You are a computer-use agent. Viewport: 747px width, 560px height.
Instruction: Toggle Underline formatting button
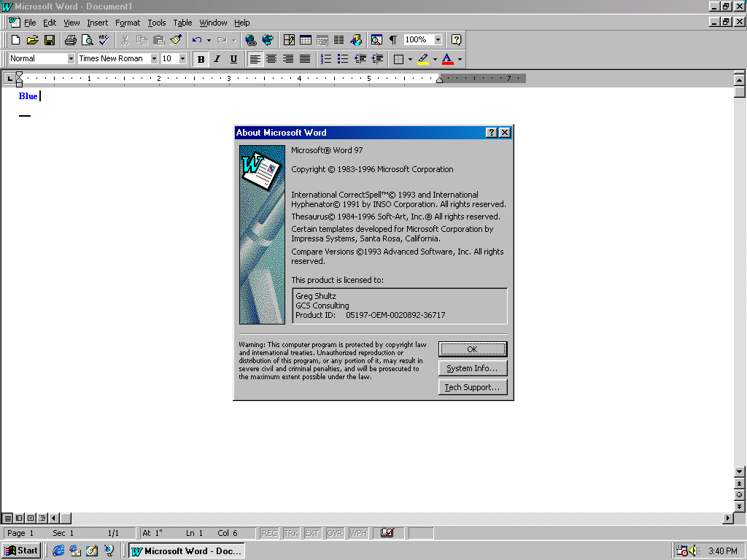[233, 59]
